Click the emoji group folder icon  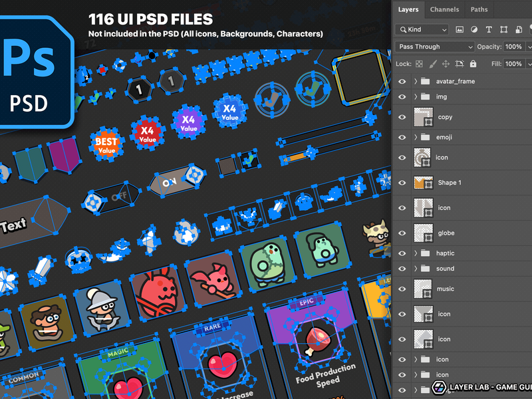point(425,137)
